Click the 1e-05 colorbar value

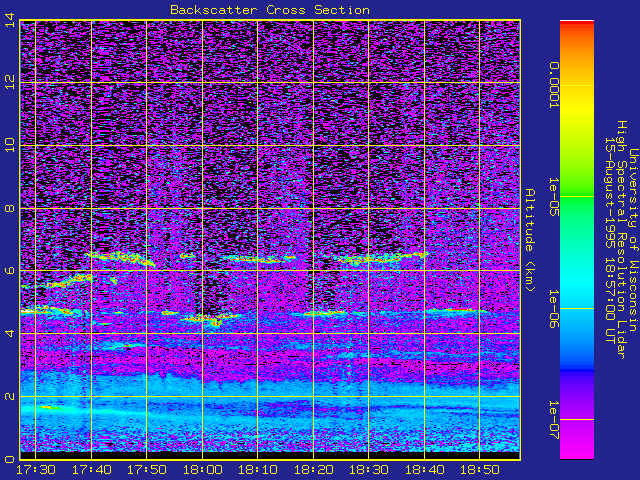click(x=554, y=197)
